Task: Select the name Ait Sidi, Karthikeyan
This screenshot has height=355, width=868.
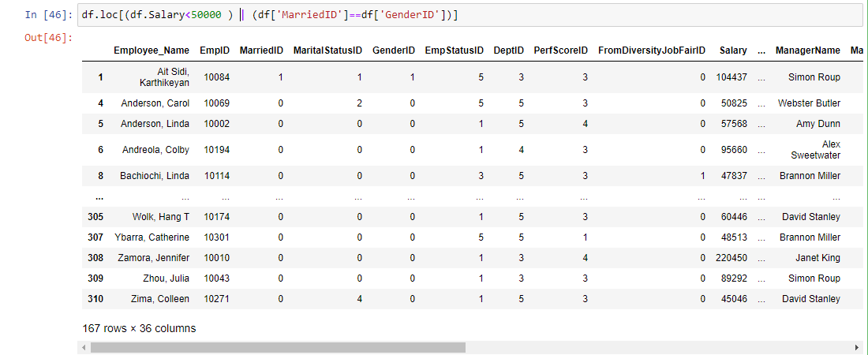Action: click(165, 77)
